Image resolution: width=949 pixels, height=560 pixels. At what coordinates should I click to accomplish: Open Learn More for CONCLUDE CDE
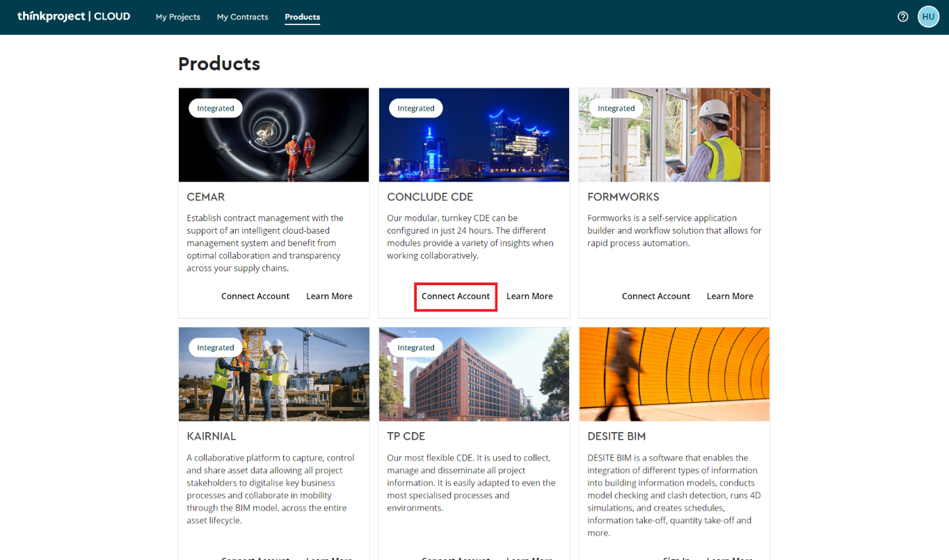click(529, 296)
